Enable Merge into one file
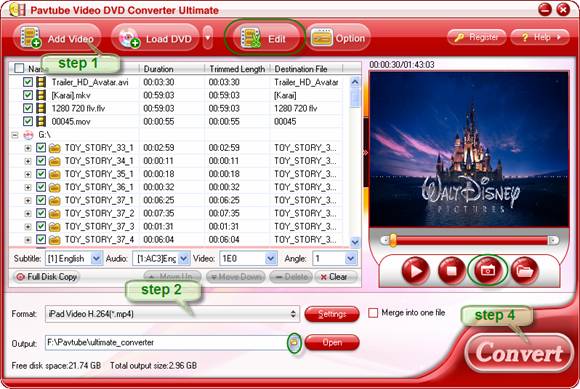The height and width of the screenshot is (389, 580). pos(373,313)
